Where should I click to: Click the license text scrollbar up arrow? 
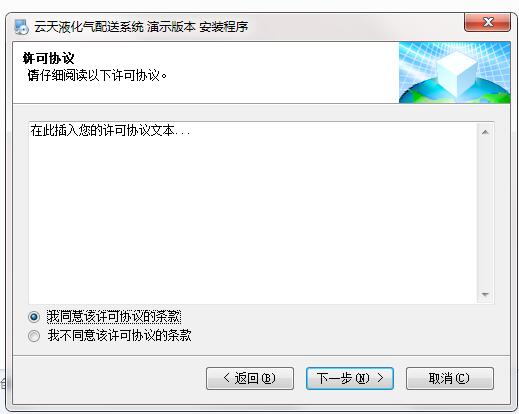pos(485,132)
